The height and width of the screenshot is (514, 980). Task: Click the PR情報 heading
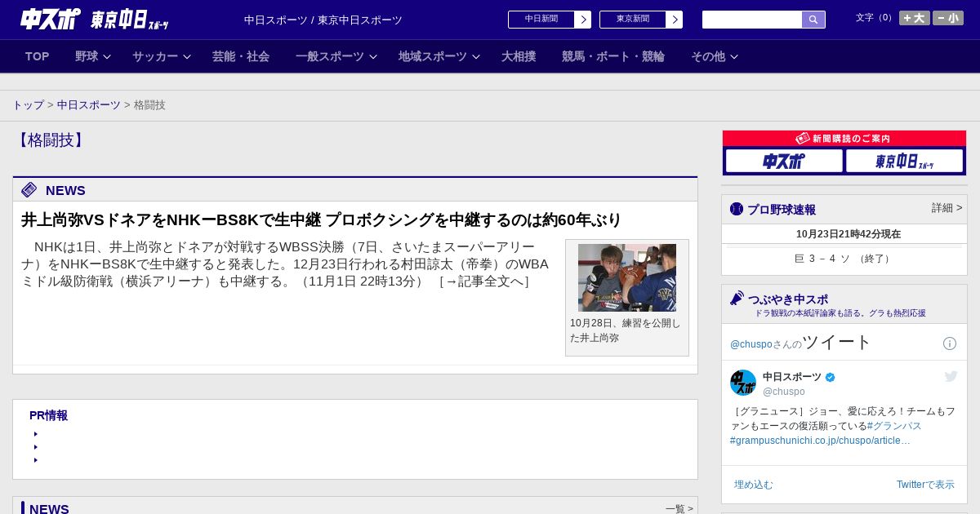pos(48,415)
